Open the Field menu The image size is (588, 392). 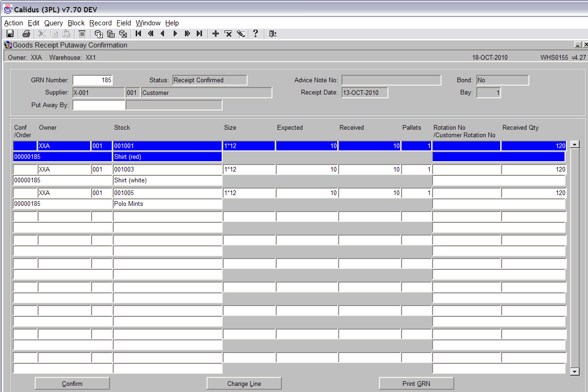click(124, 23)
